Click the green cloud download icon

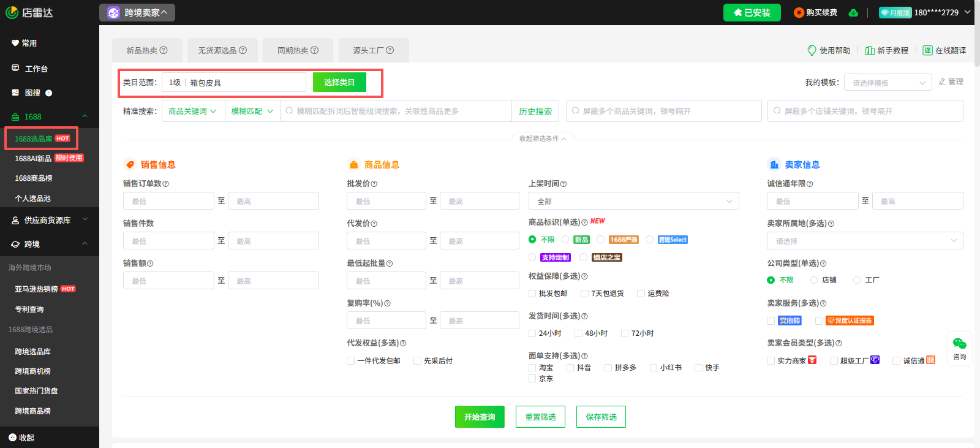pos(853,13)
